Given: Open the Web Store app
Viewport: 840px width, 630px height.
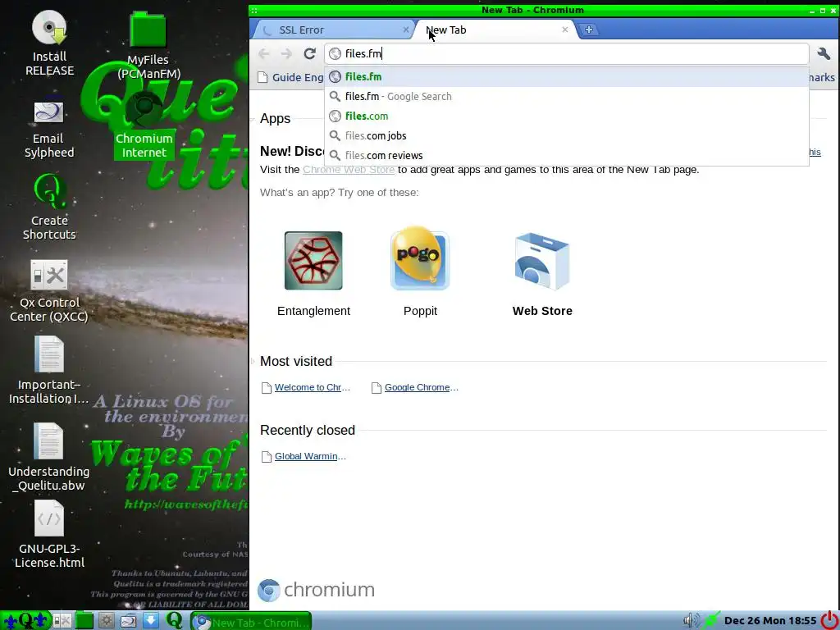Looking at the screenshot, I should coord(542,273).
